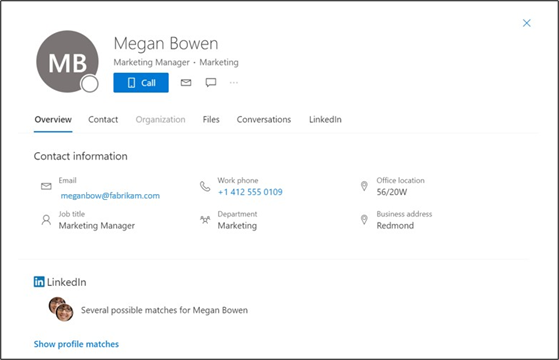Screen dimensions: 559x360
Task: Select the Overview tab
Action: click(53, 119)
